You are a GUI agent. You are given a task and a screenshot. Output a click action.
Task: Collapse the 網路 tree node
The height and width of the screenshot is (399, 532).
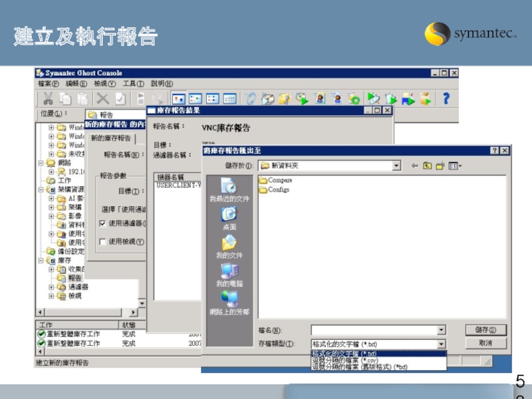click(41, 163)
